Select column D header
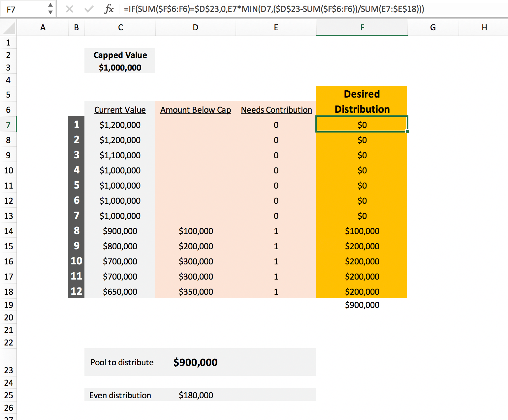Image resolution: width=508 pixels, height=420 pixels. [x=195, y=27]
